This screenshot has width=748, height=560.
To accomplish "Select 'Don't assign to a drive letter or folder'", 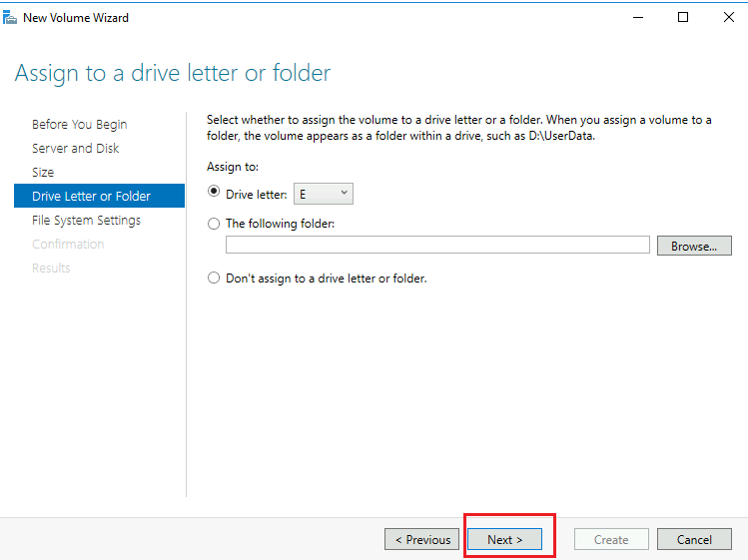I will [214, 278].
